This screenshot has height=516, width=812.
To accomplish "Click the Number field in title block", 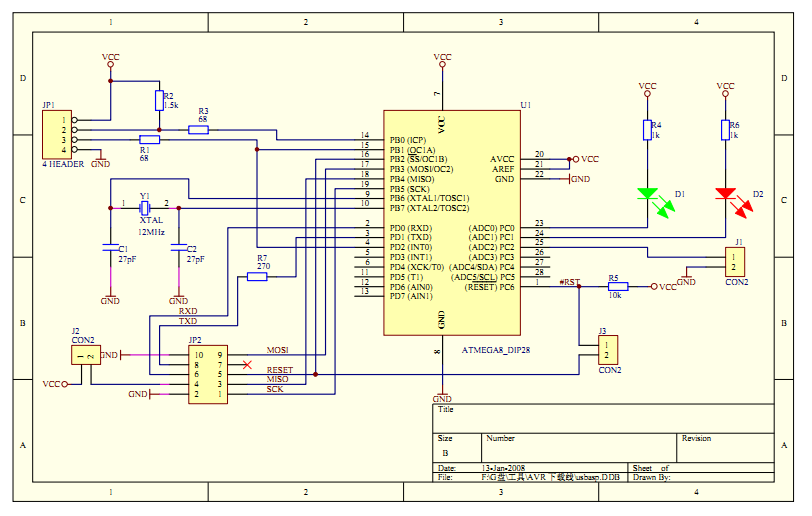I will pos(579,448).
